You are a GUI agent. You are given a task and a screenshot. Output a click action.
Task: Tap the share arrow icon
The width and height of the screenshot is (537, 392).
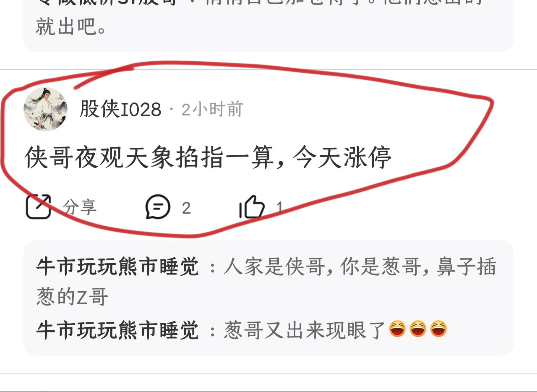(38, 206)
